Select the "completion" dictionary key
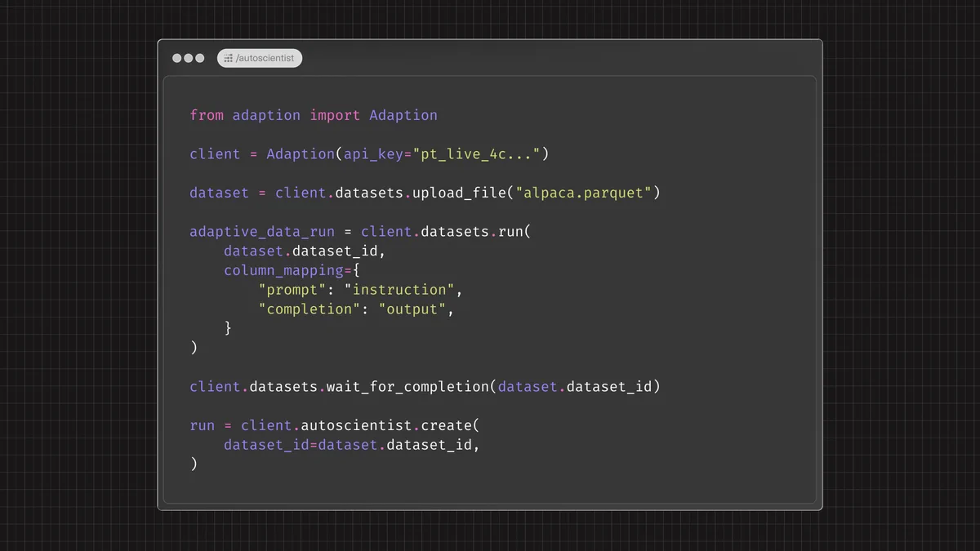The width and height of the screenshot is (980, 551). coord(310,309)
